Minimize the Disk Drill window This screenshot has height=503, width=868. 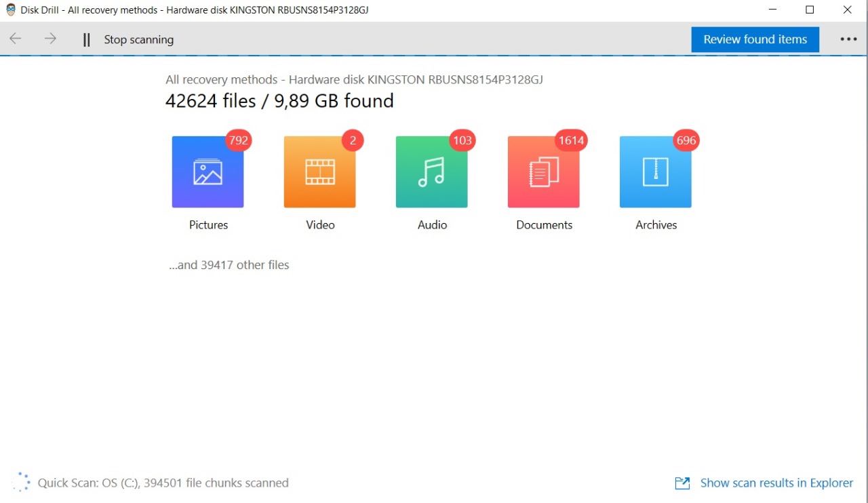click(x=773, y=10)
